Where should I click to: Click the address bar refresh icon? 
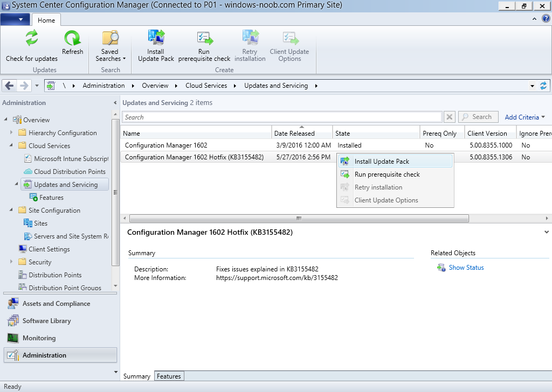point(543,86)
